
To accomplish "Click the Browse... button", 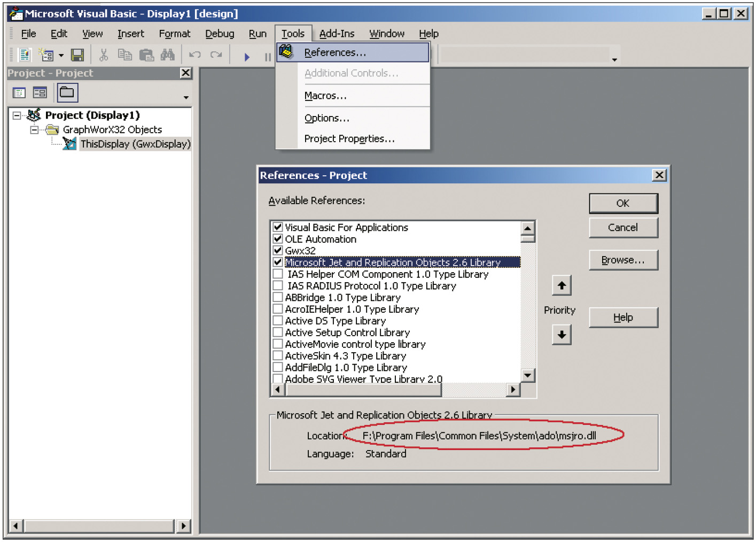I will pos(623,260).
